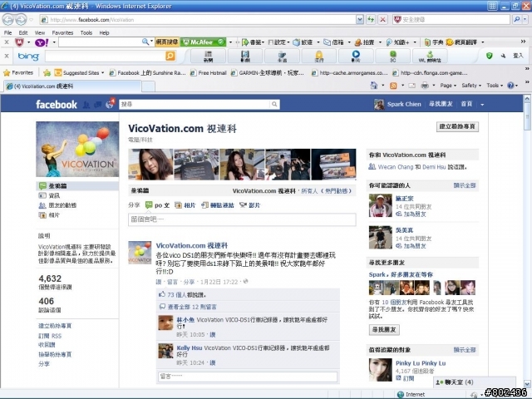Open the Help menu
This screenshot has width=532, height=399.
coord(104,33)
